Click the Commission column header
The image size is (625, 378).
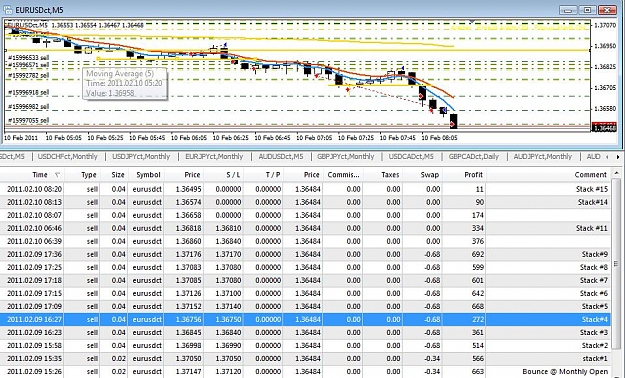click(x=343, y=175)
